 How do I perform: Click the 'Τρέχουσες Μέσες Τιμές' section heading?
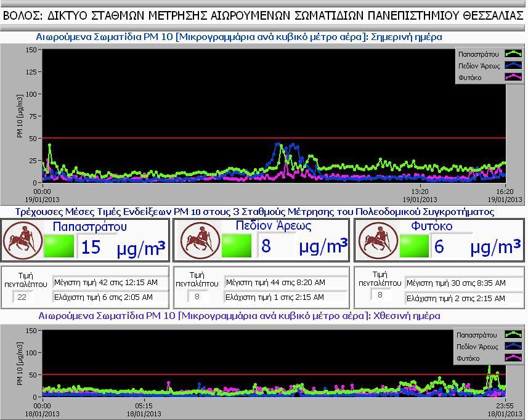[x=254, y=212]
